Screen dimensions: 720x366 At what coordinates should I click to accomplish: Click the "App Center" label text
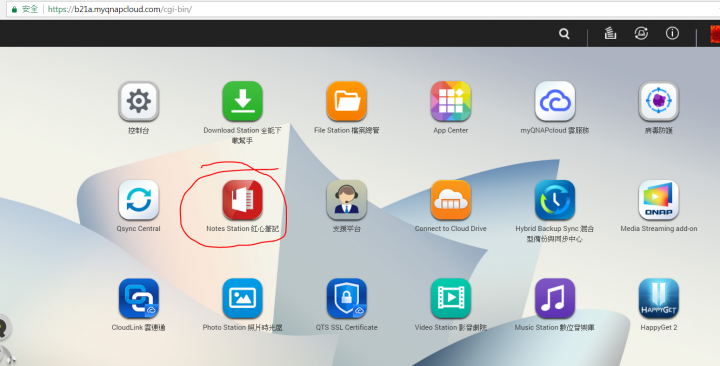click(x=450, y=130)
